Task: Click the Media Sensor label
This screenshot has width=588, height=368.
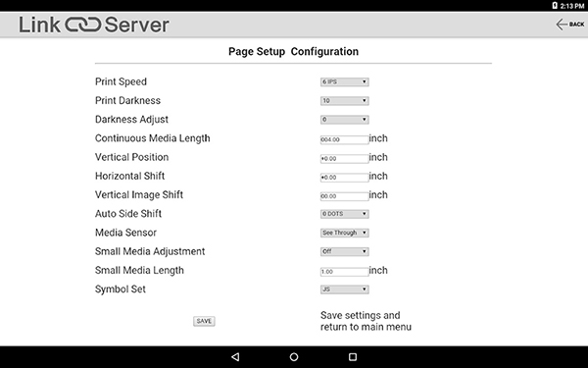Action: 125,233
